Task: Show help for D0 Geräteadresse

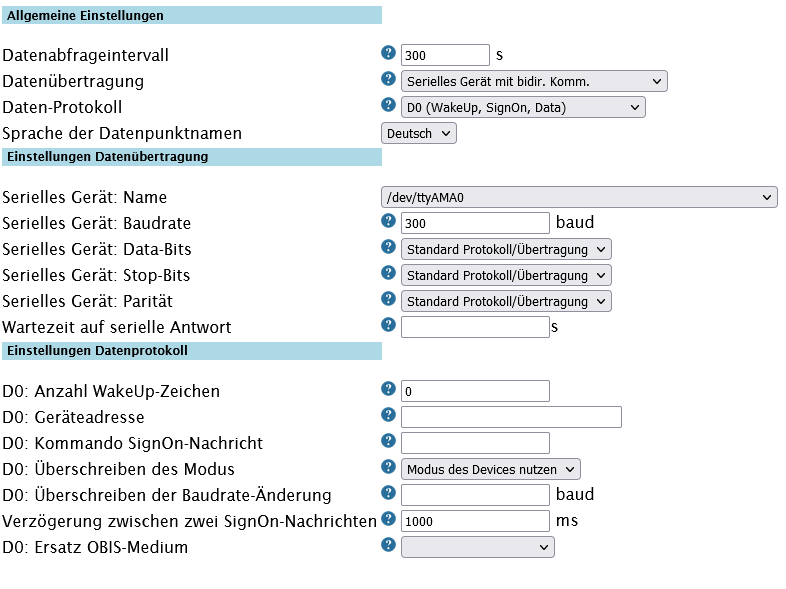Action: tap(388, 415)
